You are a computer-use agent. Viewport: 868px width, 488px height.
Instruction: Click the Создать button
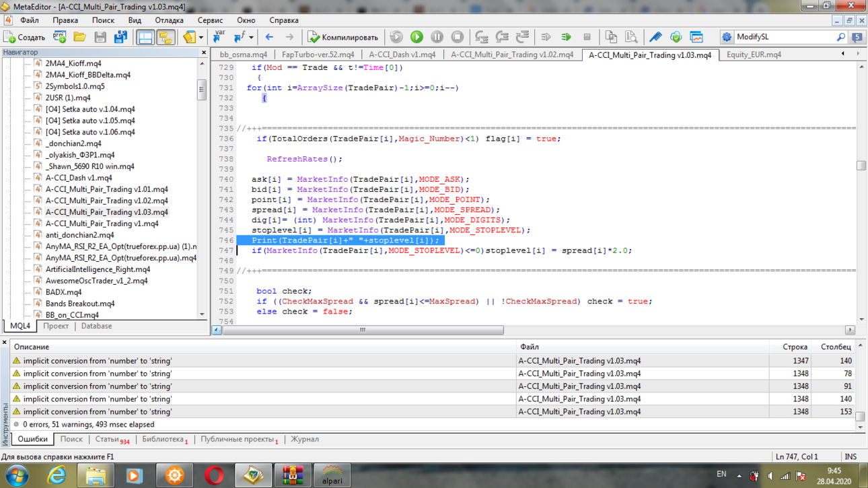pos(25,37)
